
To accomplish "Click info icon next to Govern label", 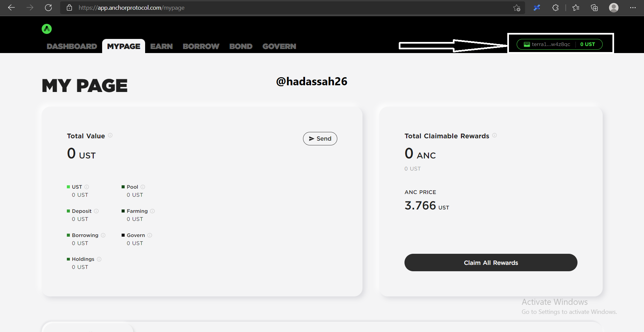I will (150, 235).
